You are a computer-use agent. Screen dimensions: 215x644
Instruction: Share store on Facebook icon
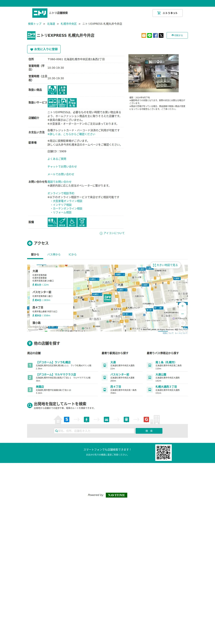pos(155,35)
